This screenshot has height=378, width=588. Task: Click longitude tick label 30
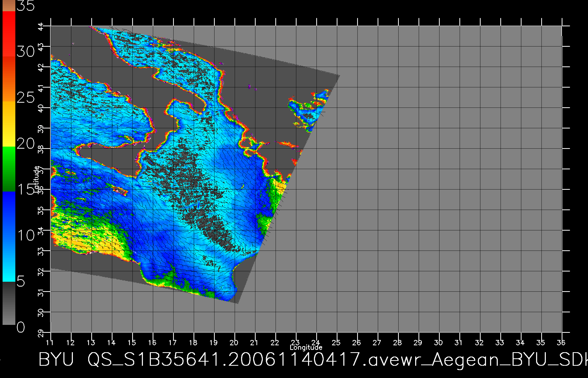[438, 342]
